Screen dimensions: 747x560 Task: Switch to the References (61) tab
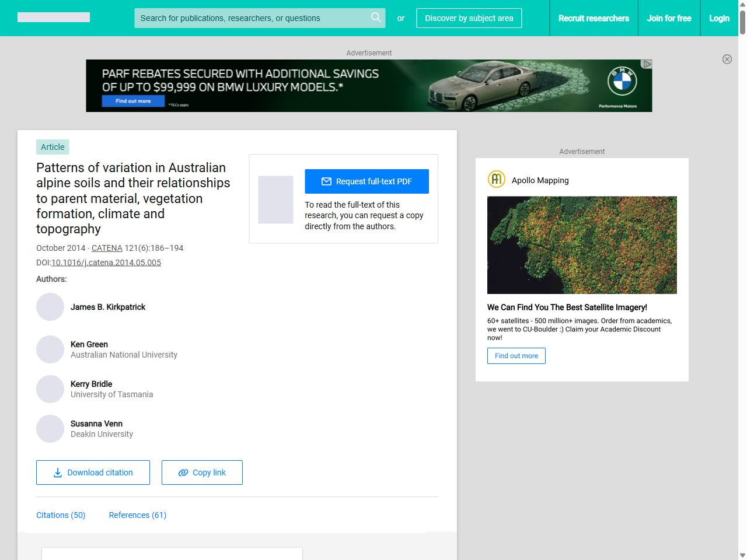point(137,515)
